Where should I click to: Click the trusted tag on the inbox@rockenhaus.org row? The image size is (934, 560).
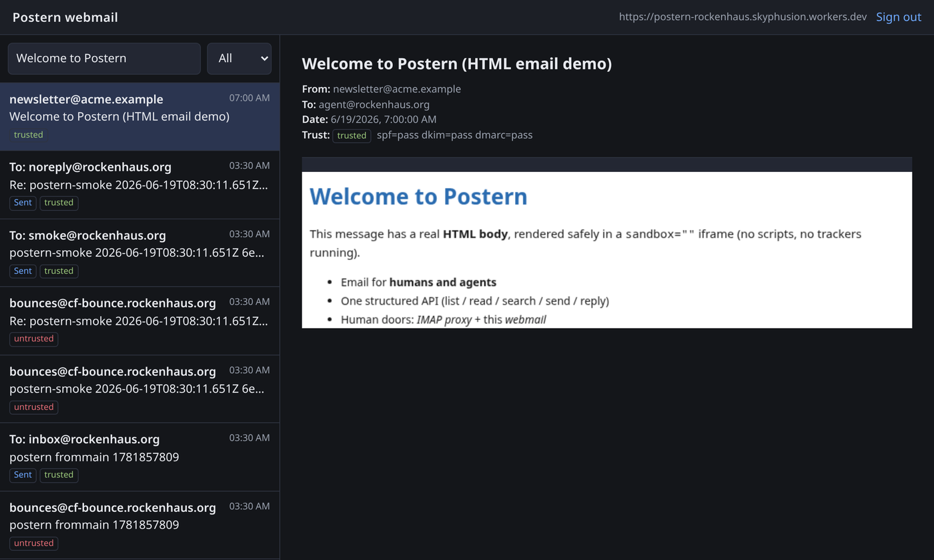pyautogui.click(x=59, y=475)
